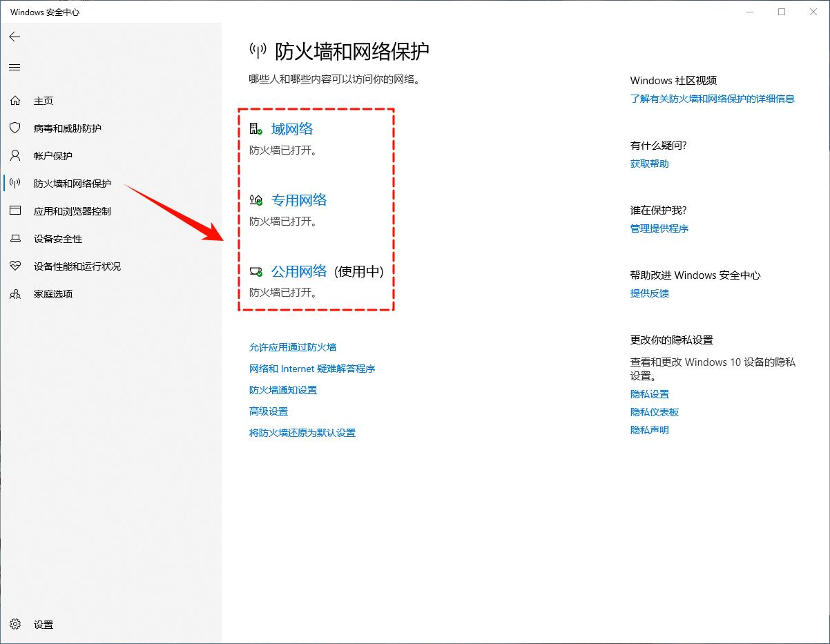830x644 pixels.
Task: Open the 域网络 firewall settings
Action: coord(292,128)
